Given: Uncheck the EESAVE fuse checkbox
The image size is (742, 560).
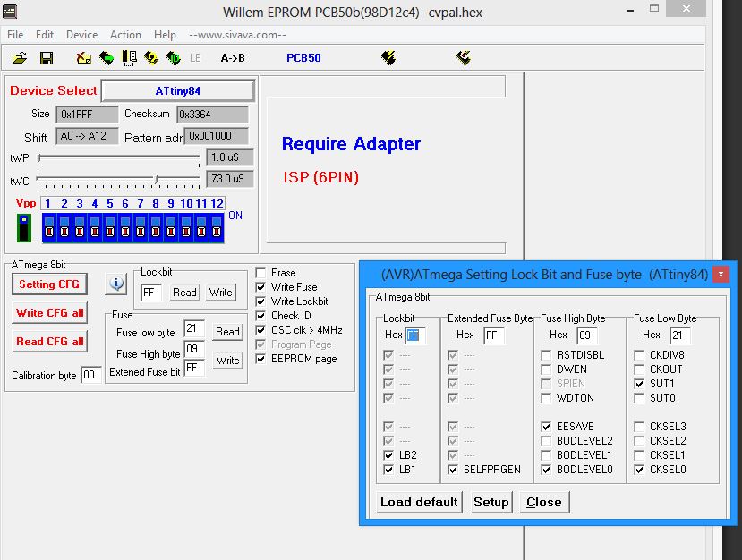Looking at the screenshot, I should coord(546,427).
